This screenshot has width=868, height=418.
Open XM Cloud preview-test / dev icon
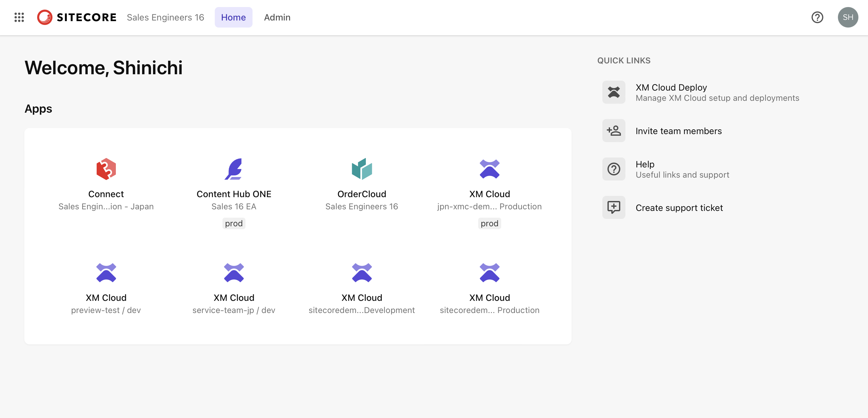click(x=106, y=273)
